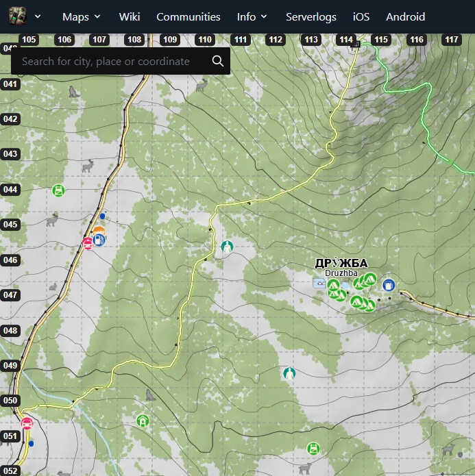The width and height of the screenshot is (475, 476).
Task: Click the green house marker near 109/051
Action: coord(143,421)
